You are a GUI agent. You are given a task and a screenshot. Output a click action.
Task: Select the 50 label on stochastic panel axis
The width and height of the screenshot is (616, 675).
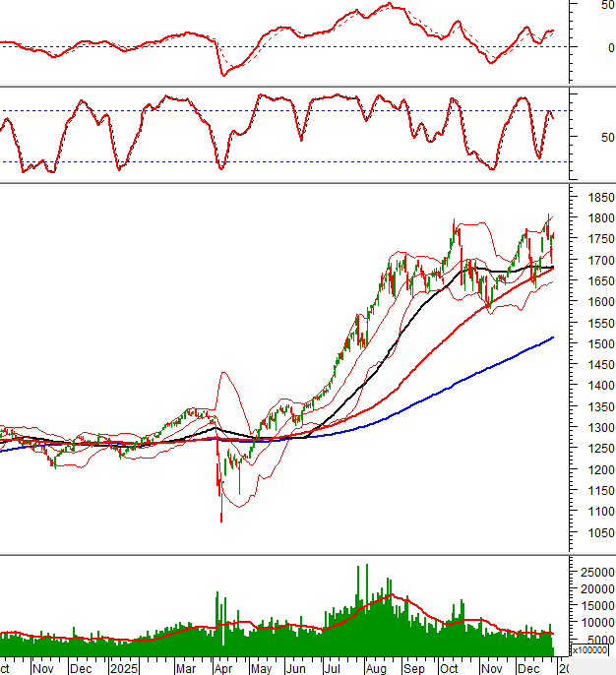[607, 137]
